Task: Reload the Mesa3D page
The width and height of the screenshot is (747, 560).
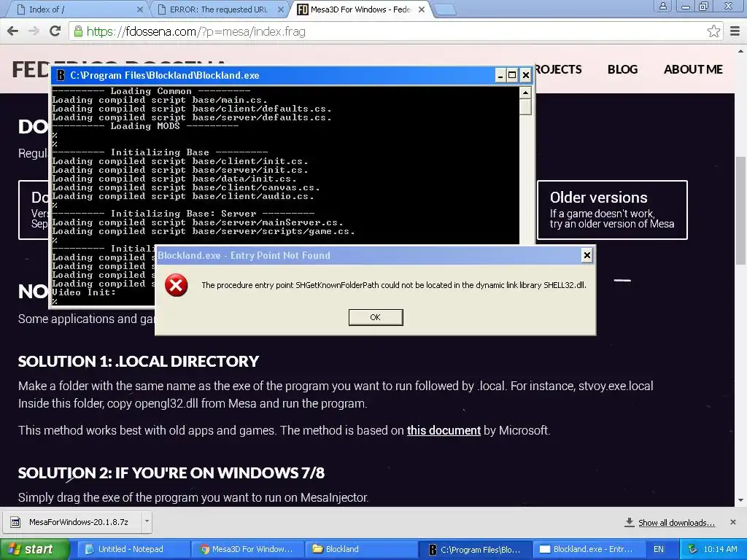Action: tap(55, 31)
